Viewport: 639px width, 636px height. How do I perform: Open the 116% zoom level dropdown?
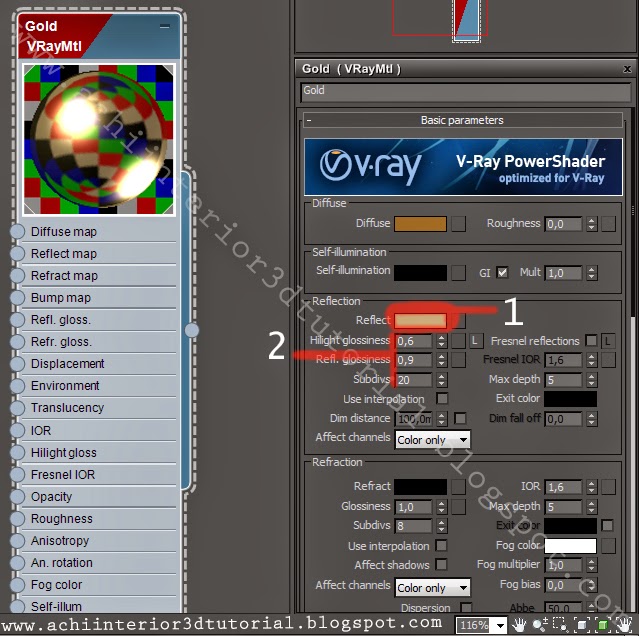tap(478, 625)
